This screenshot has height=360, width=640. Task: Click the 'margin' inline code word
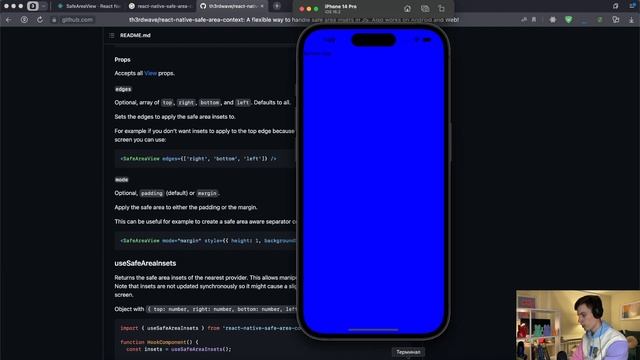point(207,193)
